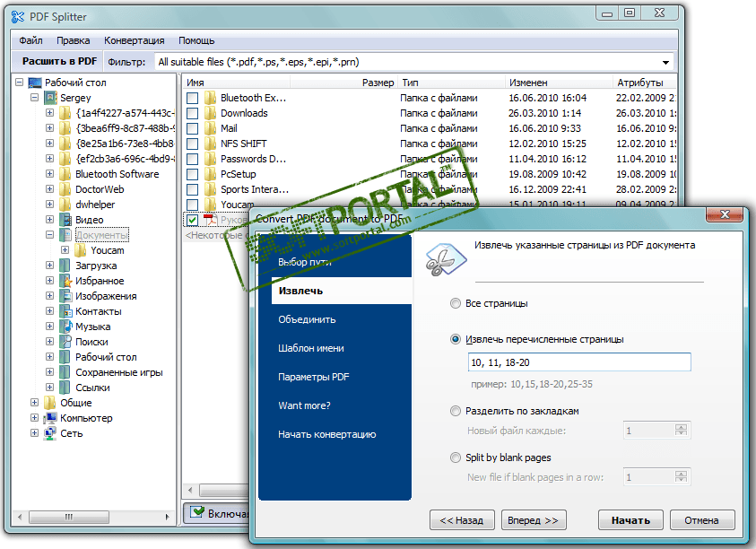Click the << Назад button
The width and height of the screenshot is (756, 549).
[x=462, y=520]
